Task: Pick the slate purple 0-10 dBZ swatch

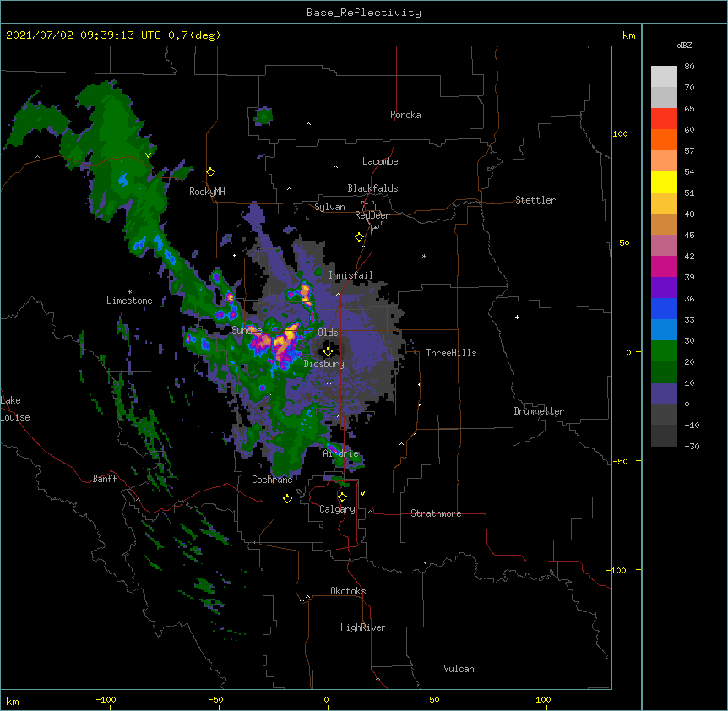Action: click(x=664, y=393)
